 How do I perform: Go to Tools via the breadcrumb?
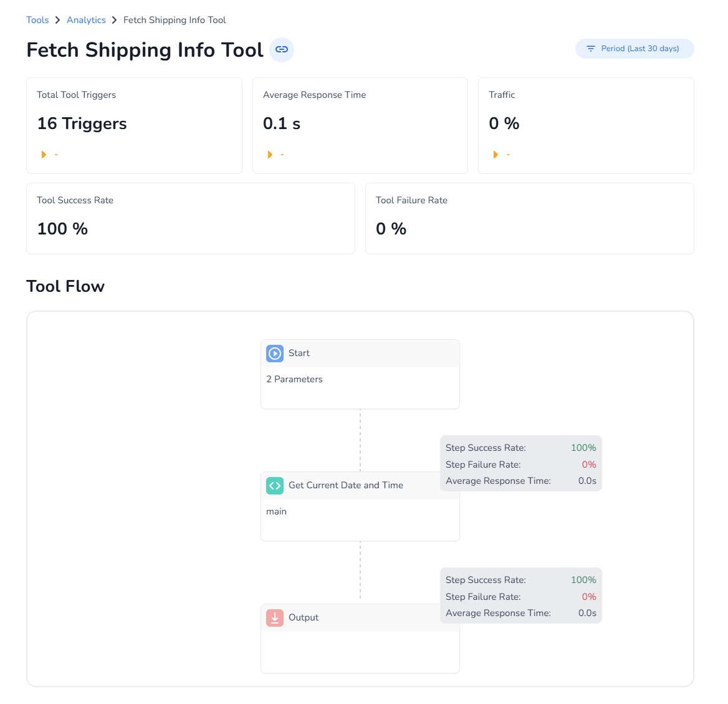[x=37, y=20]
